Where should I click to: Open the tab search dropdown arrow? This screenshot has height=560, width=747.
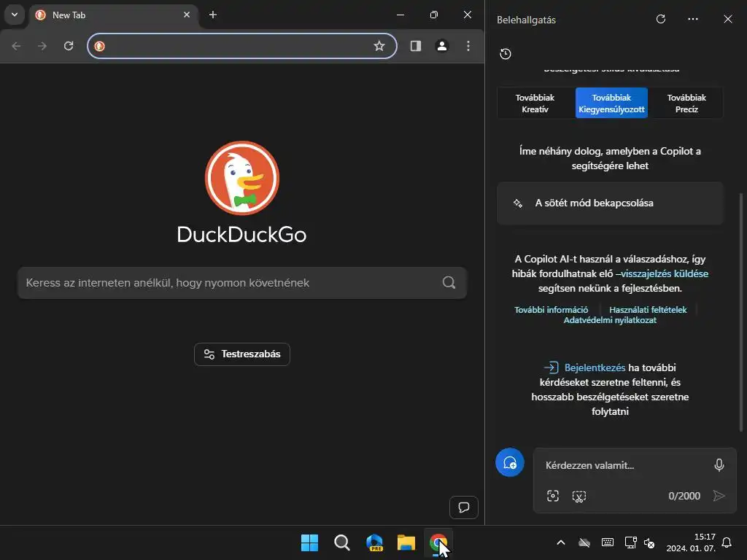pos(15,15)
